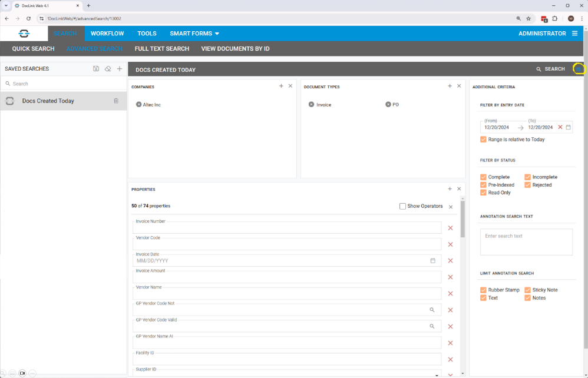Open entry date calendar picker
This screenshot has height=378, width=588.
pyautogui.click(x=568, y=127)
